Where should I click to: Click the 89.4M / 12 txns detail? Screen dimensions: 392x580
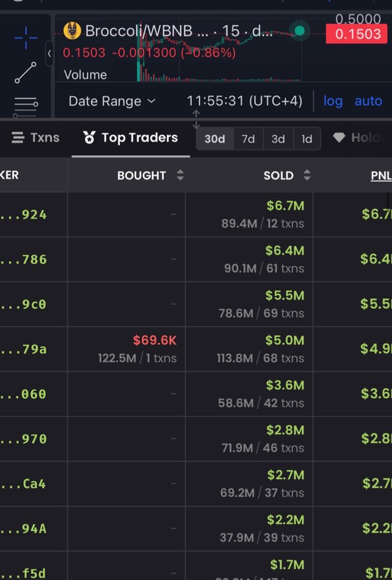pos(263,223)
